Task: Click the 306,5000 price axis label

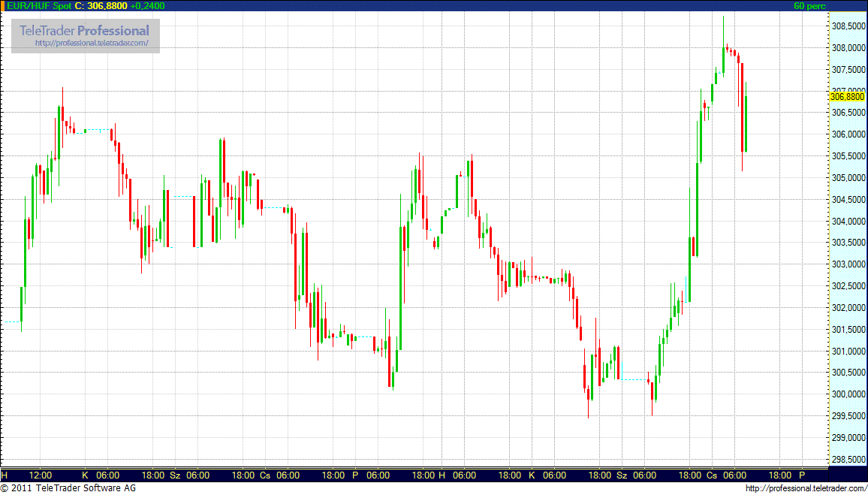Action: tap(848, 113)
